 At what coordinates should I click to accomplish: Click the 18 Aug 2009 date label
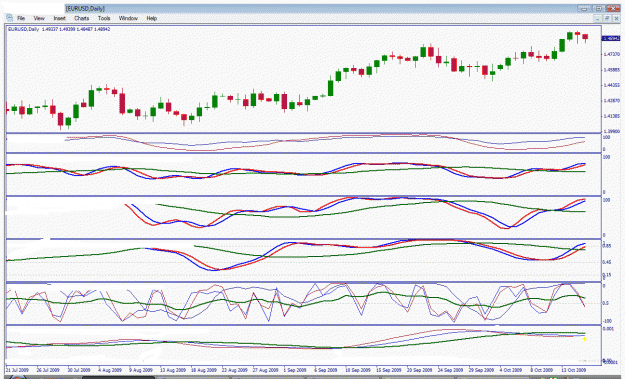[x=203, y=370]
